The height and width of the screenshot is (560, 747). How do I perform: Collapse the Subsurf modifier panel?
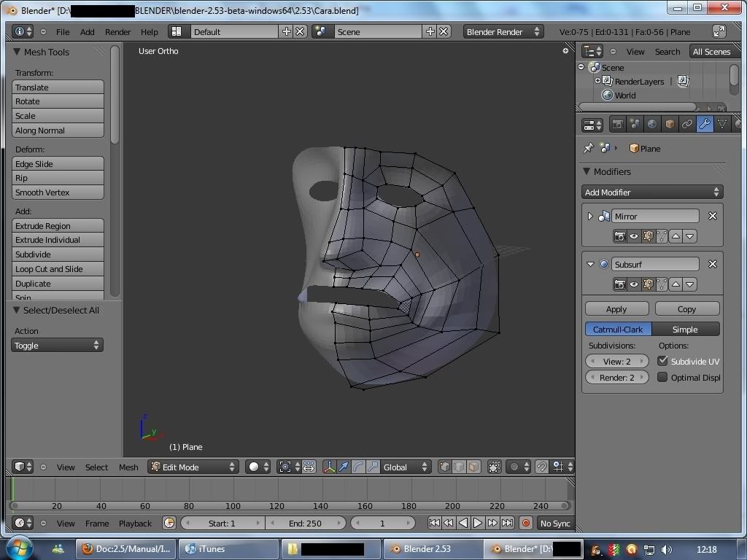coord(590,264)
